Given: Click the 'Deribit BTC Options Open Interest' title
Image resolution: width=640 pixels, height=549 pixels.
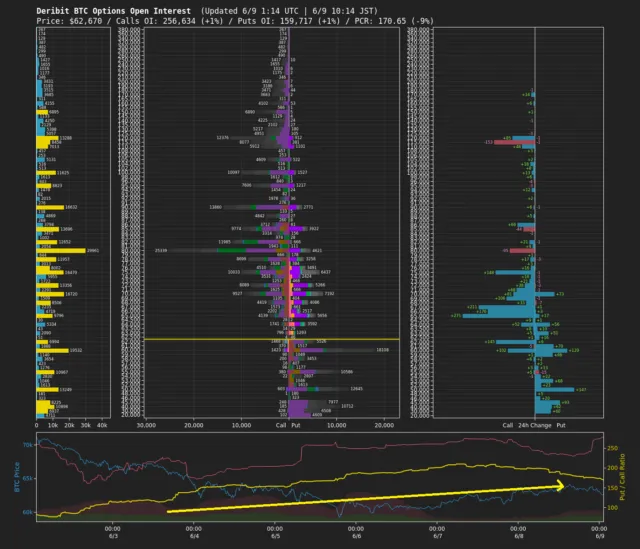Looking at the screenshot, I should [113, 11].
